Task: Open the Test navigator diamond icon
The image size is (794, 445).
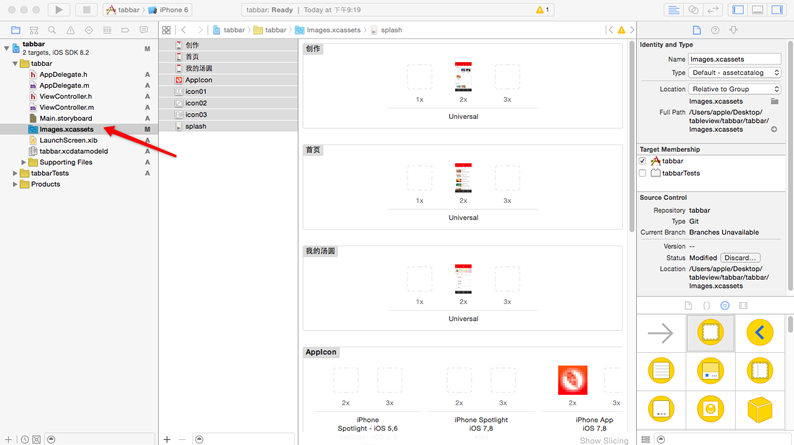Action: tap(89, 30)
